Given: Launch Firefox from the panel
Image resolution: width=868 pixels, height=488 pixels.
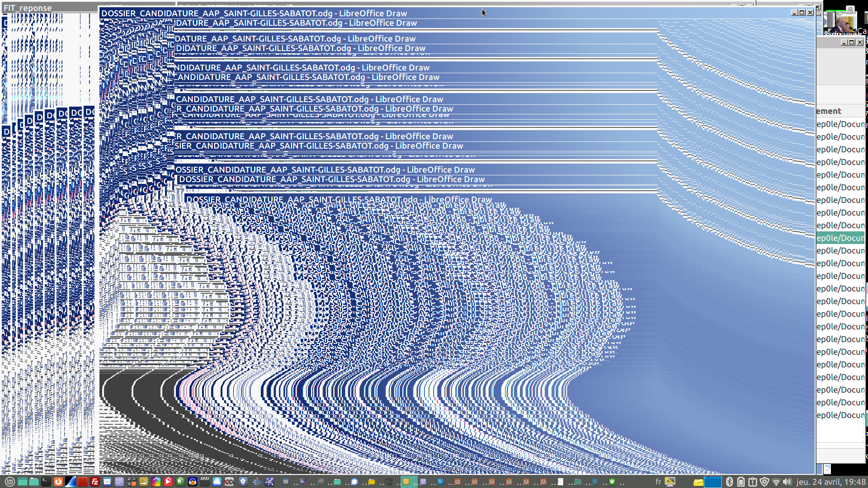Looking at the screenshot, I should pos(58,482).
